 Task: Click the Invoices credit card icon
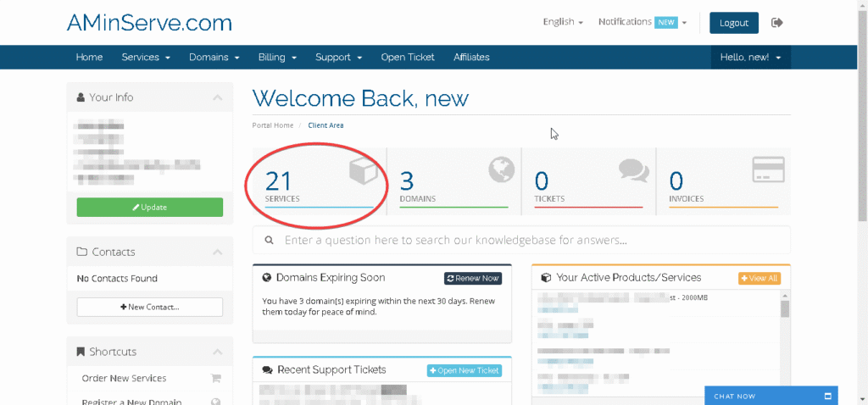point(768,169)
